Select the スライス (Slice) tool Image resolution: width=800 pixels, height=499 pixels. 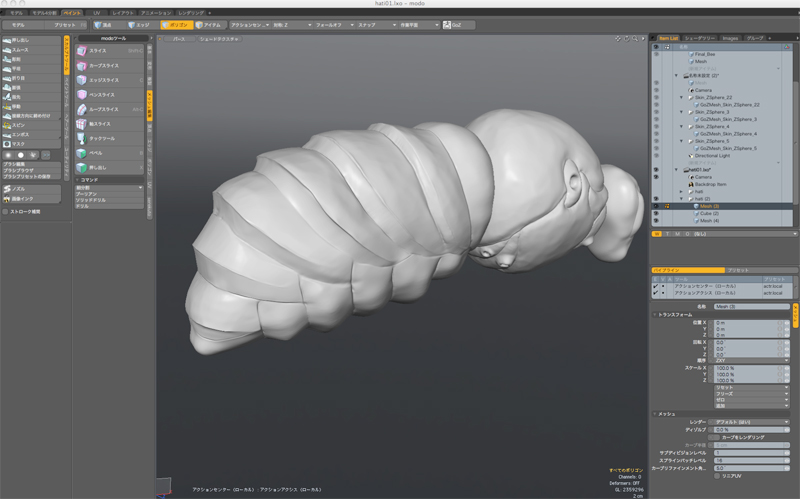point(110,51)
